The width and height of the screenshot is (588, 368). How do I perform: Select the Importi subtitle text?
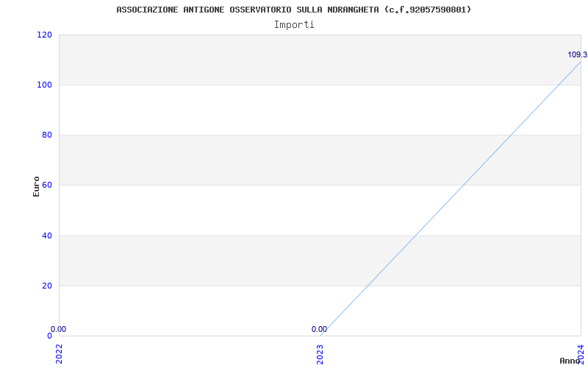[x=294, y=25]
